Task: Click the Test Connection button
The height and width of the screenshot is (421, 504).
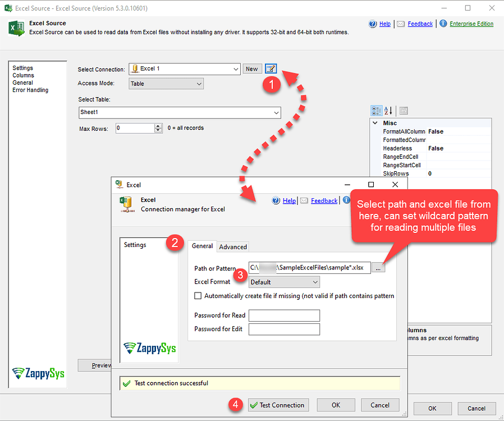Action: [277, 405]
